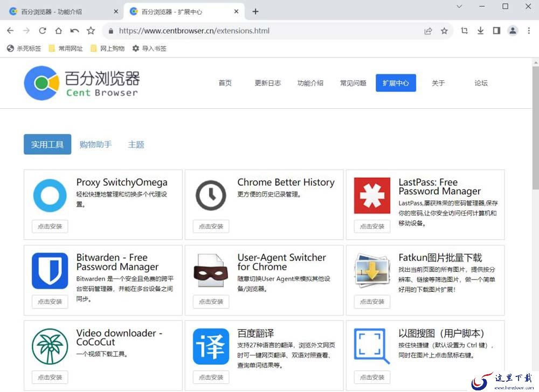Image resolution: width=539 pixels, height=392 pixels.
Task: Click the undo closed tab icon
Action: coord(74,31)
